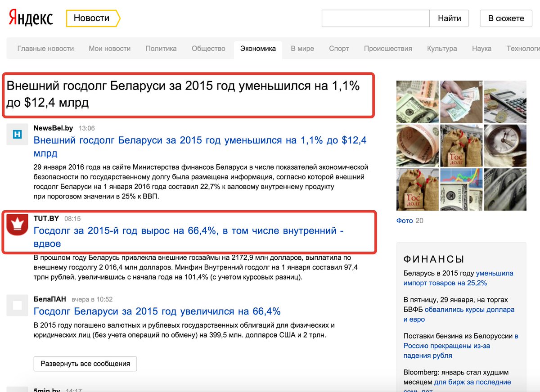Open the Наука tab

(x=481, y=49)
